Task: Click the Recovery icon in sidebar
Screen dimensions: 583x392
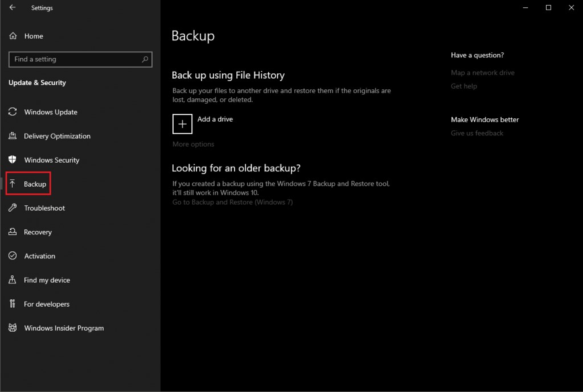Action: (x=13, y=232)
